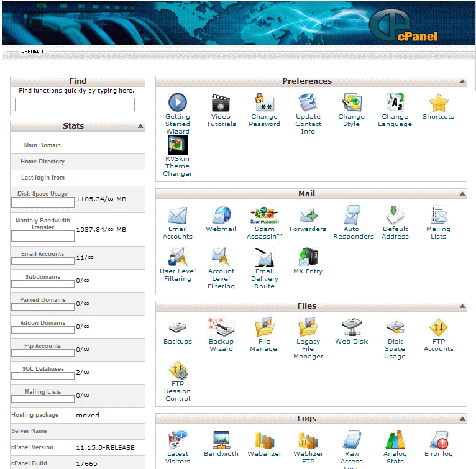This screenshot has width=476, height=469.
Task: Open Web Disk
Action: [x=352, y=332]
